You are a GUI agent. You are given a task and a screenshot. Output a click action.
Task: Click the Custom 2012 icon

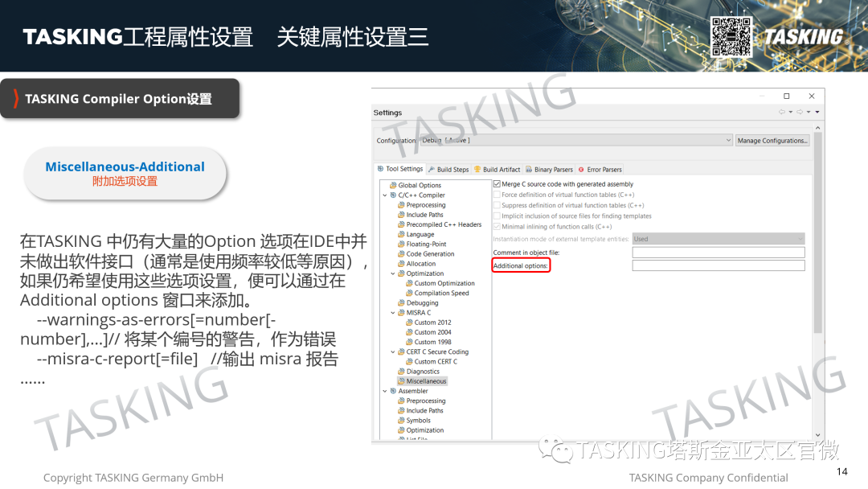pyautogui.click(x=410, y=323)
